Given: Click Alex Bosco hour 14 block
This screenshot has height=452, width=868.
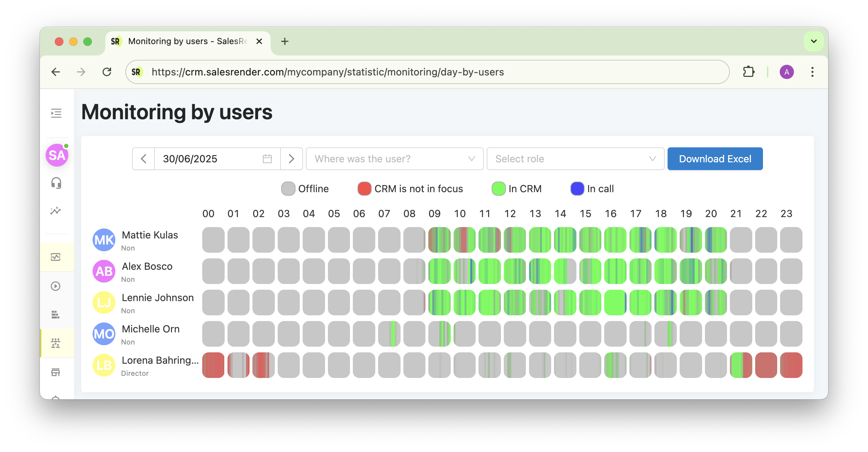Looking at the screenshot, I should pos(565,271).
